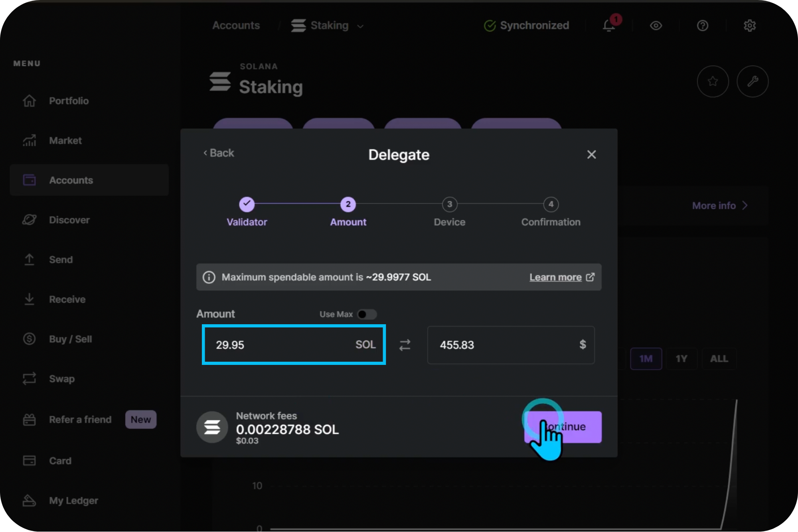This screenshot has height=532, width=798.
Task: Star the Solana Staking account
Action: point(713,81)
